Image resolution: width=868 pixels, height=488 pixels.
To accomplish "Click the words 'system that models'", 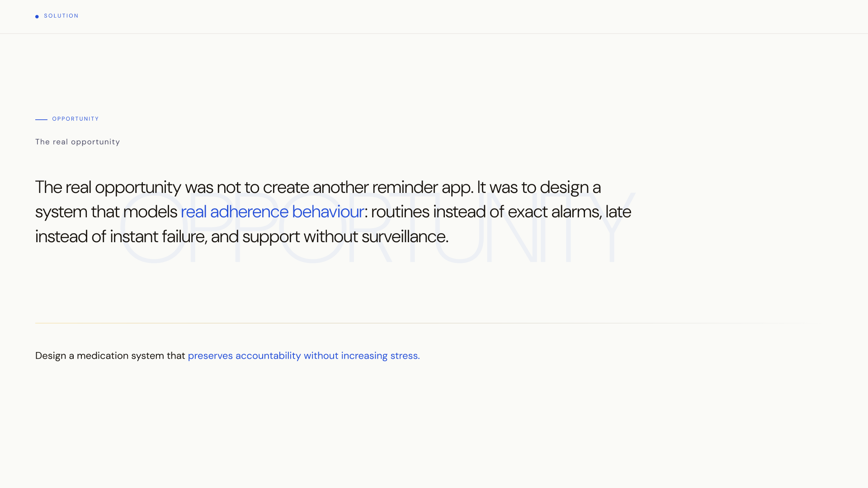I will [106, 212].
